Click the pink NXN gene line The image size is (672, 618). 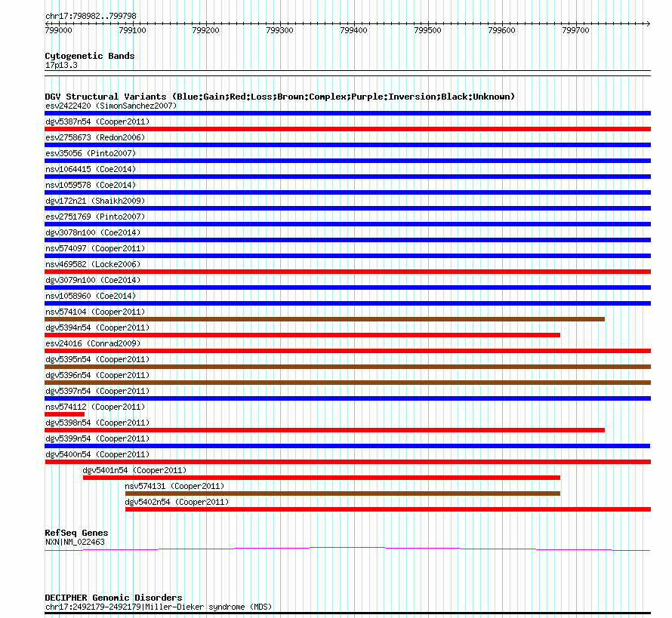[x=347, y=549]
